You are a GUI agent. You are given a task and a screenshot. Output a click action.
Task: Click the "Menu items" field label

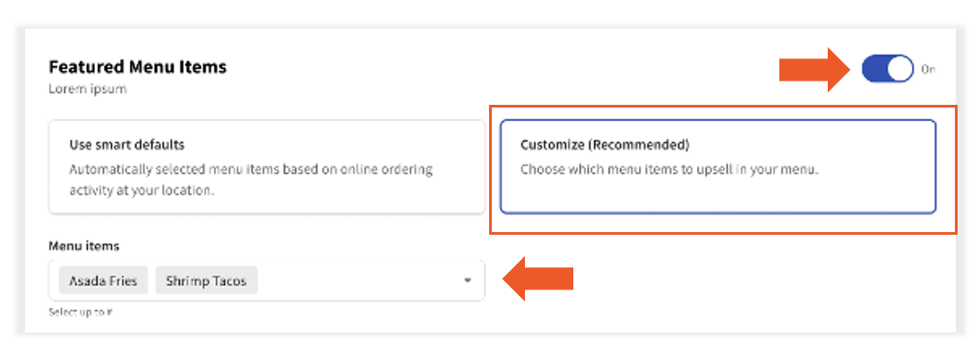[x=83, y=246]
